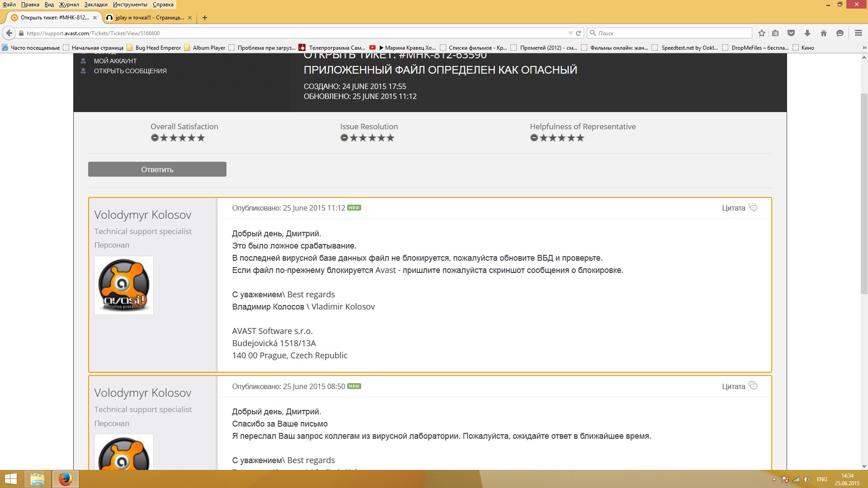Click the page vertical scrollbar thumb
Image resolution: width=868 pixels, height=488 pixels.
(864, 193)
